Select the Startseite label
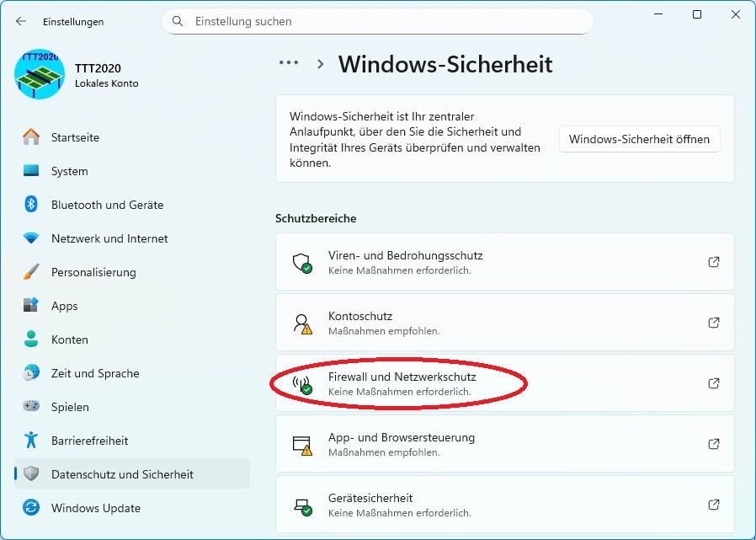The height and width of the screenshot is (540, 756). tap(75, 137)
